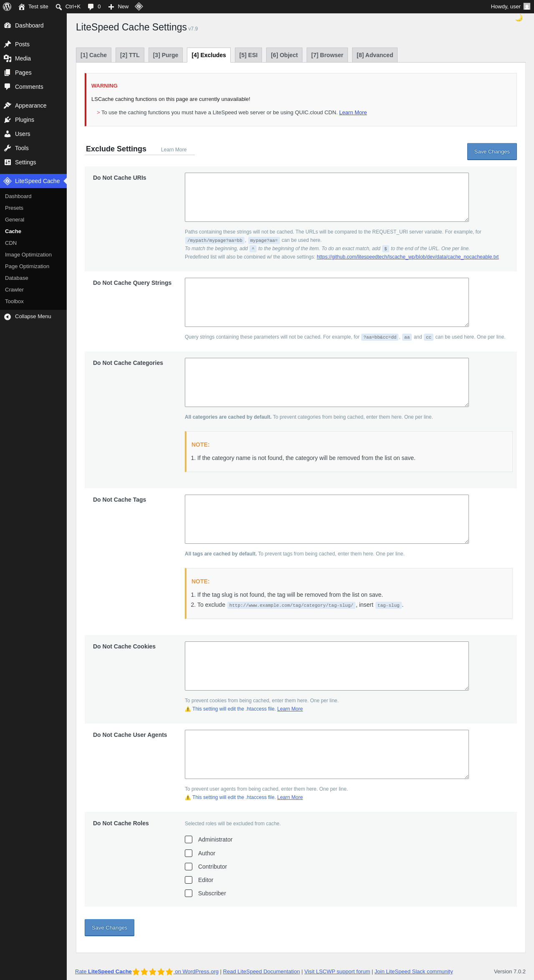
Task: Click the user avatar next to Howdy
Action: (527, 7)
